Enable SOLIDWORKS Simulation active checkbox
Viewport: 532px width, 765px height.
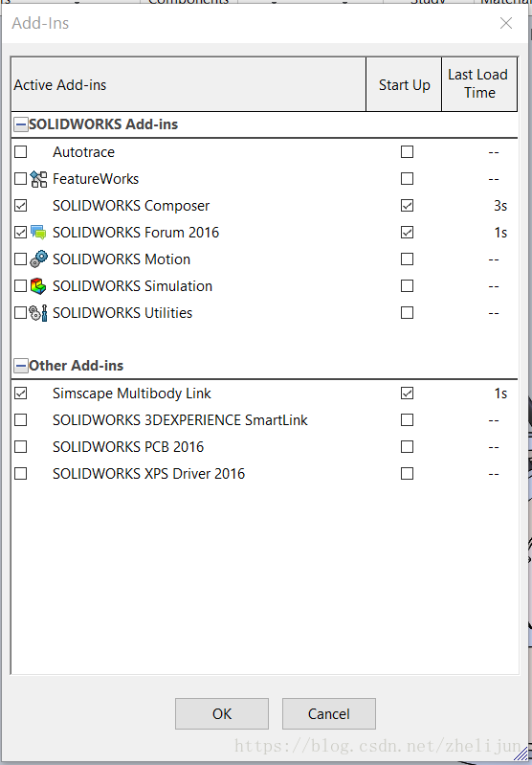20,286
